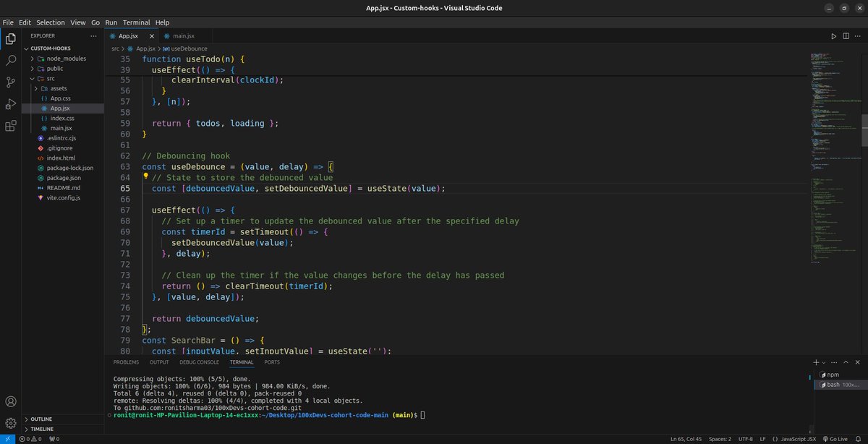
Task: Switch to the PORTS panel tab
Action: (x=272, y=362)
